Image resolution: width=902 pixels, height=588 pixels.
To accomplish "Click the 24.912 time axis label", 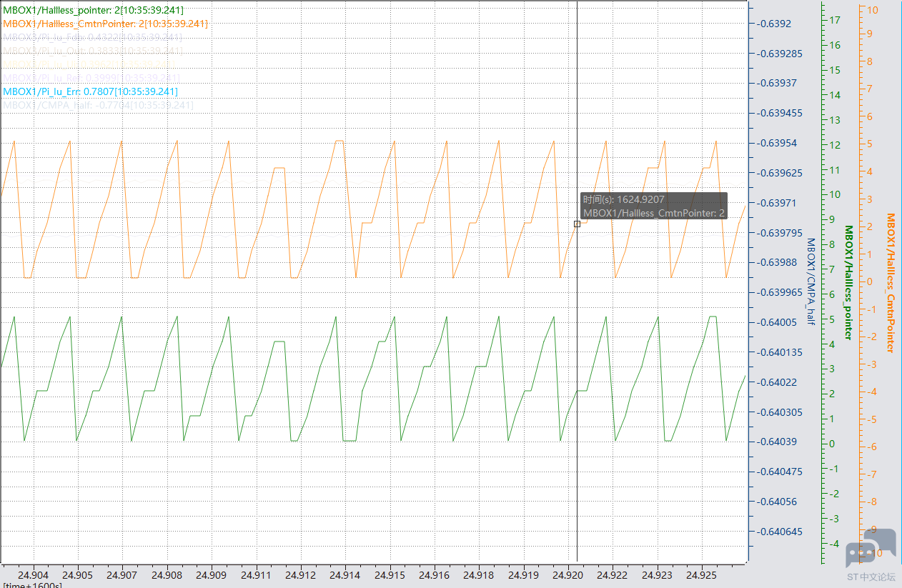I will (301, 574).
